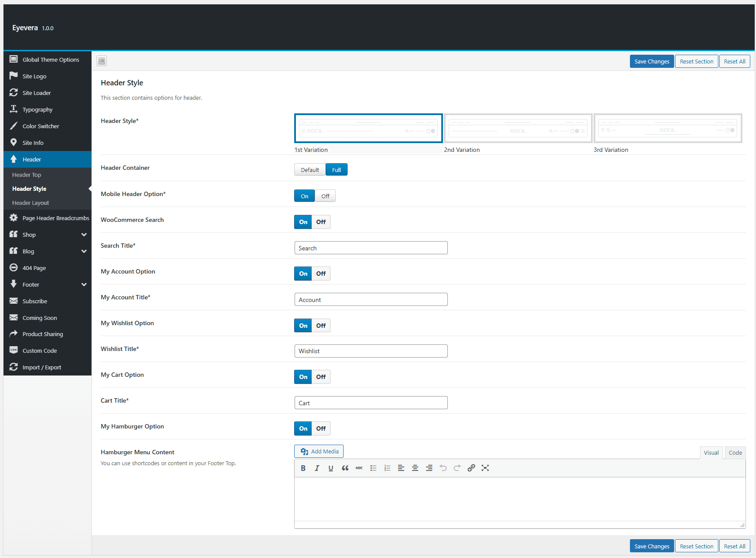The height and width of the screenshot is (558, 756).
Task: Turn My Hamburger Option Off
Action: pos(321,428)
